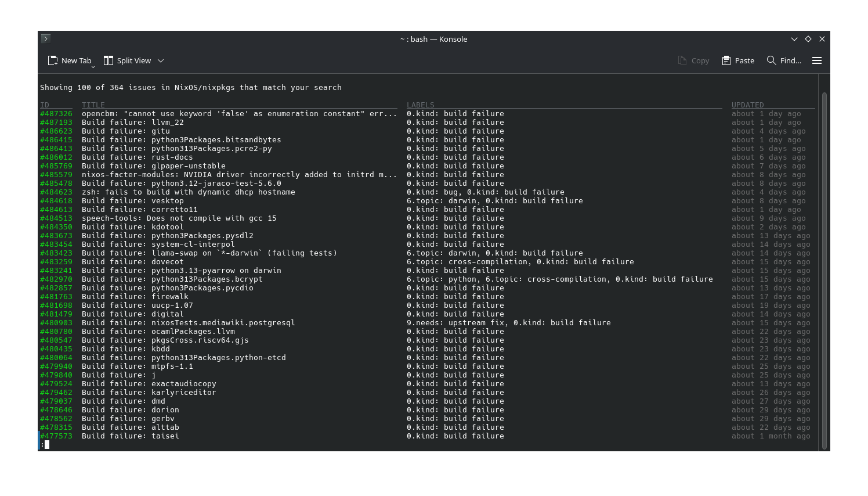The width and height of the screenshot is (868, 496).
Task: Open the hamburger menu
Action: [817, 60]
